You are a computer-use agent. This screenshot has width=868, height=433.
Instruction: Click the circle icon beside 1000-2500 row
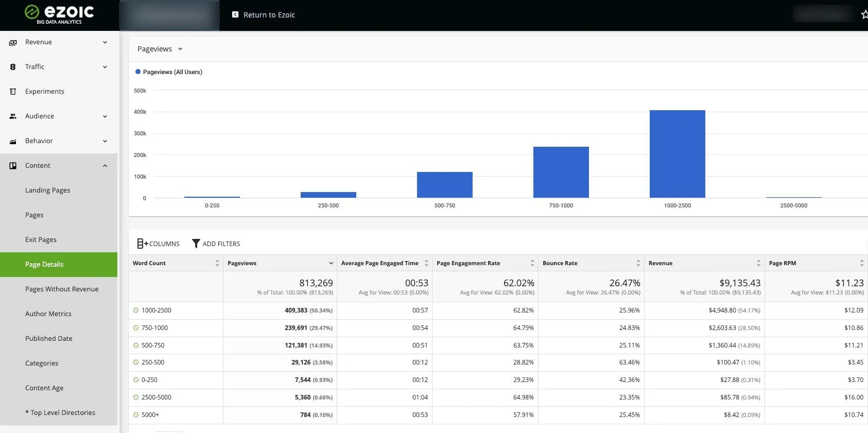[136, 310]
